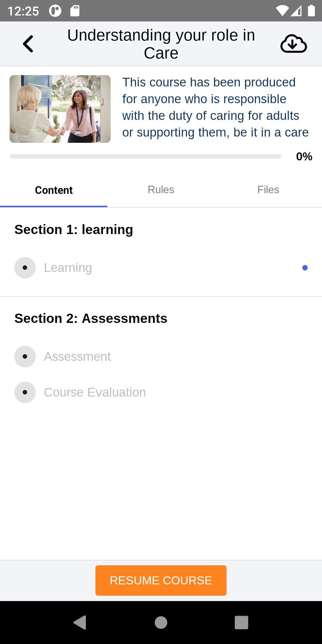Click the Course Evaluation status circle
Screen dimensions: 322x644
pos(25,392)
